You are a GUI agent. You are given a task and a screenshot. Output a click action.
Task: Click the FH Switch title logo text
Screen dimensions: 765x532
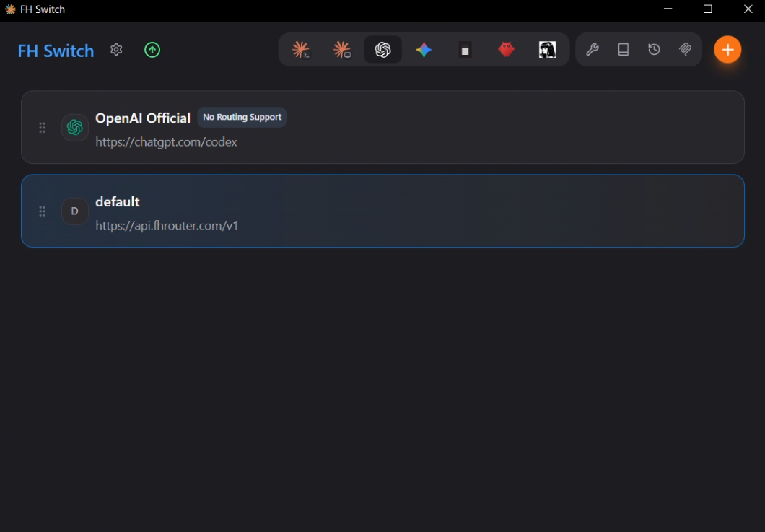[x=56, y=51]
